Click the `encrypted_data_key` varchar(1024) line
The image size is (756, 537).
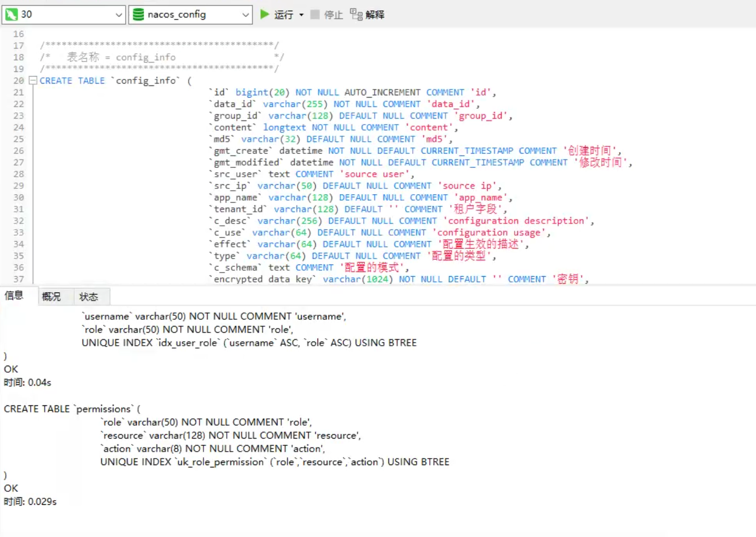pyautogui.click(x=399, y=280)
